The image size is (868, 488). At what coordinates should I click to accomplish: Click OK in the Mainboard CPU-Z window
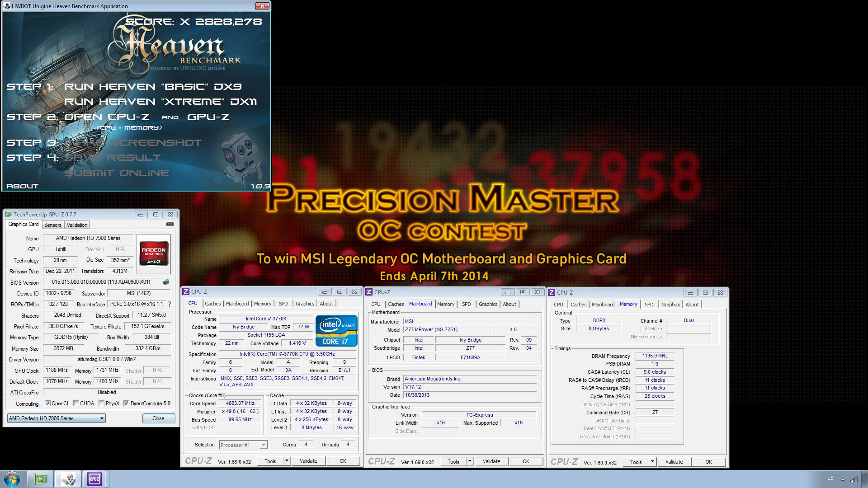point(526,461)
